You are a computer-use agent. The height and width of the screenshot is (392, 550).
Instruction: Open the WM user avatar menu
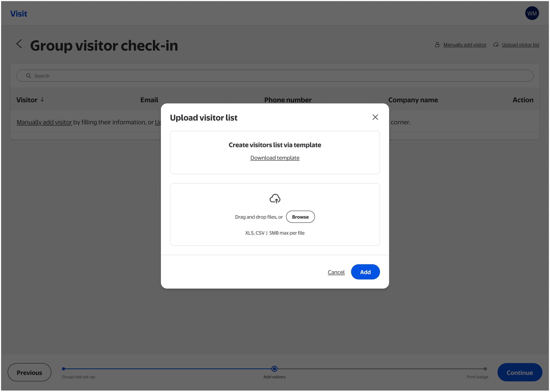tap(532, 13)
